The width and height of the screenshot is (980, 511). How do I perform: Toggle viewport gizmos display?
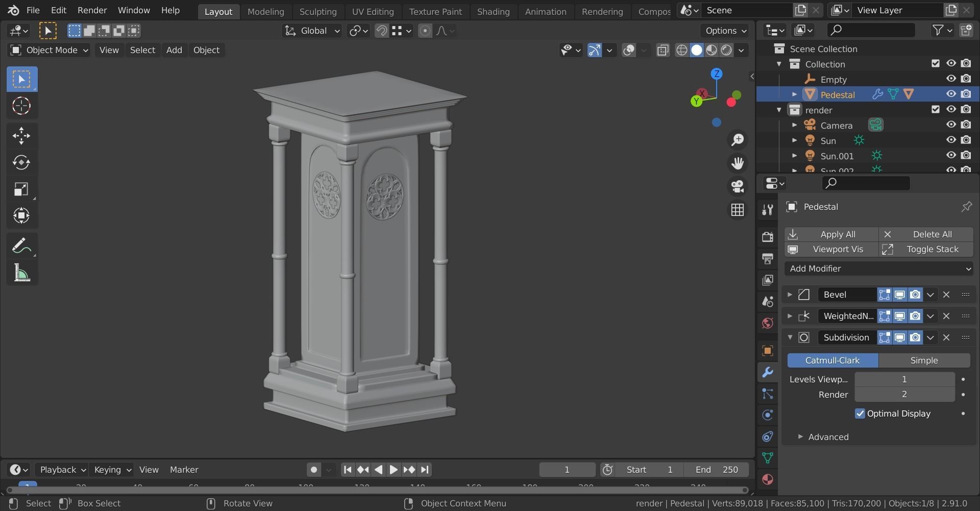[594, 50]
